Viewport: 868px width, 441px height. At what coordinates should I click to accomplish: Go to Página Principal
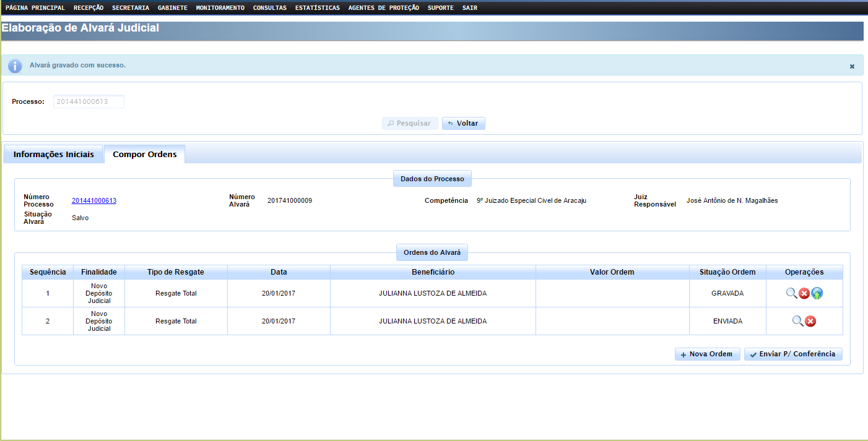click(x=35, y=8)
